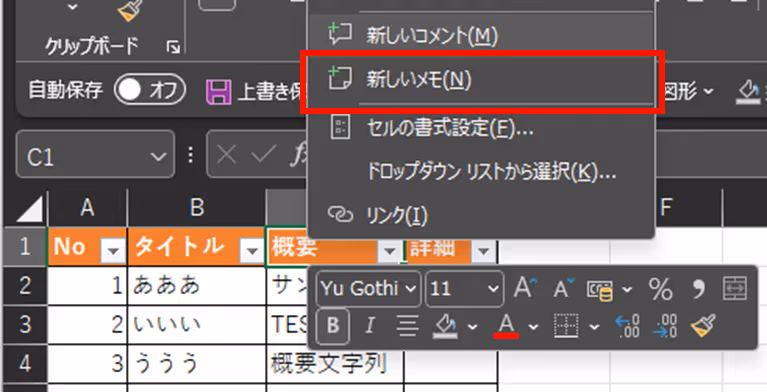Click the purple Save (上書き保存) icon
The image size is (767, 392).
coord(218,92)
